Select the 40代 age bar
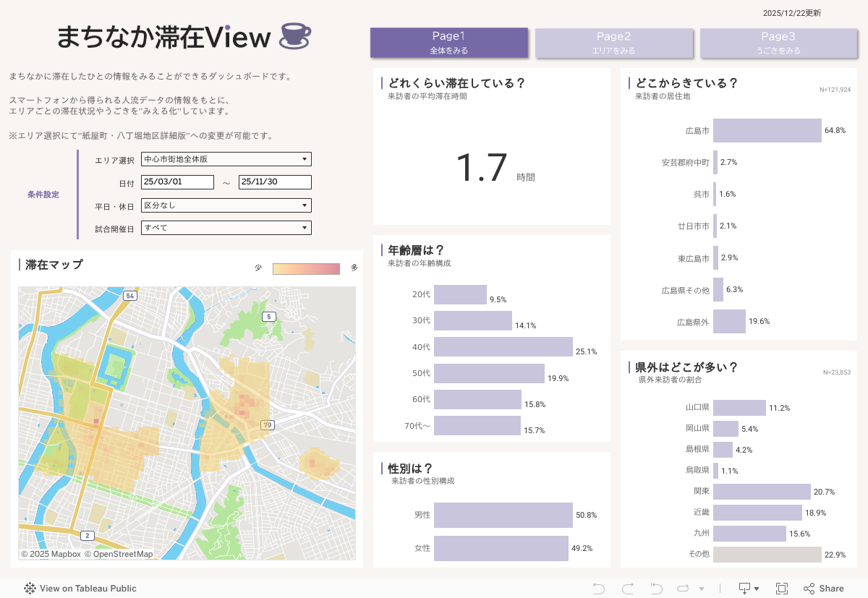868x598 pixels. [x=503, y=347]
